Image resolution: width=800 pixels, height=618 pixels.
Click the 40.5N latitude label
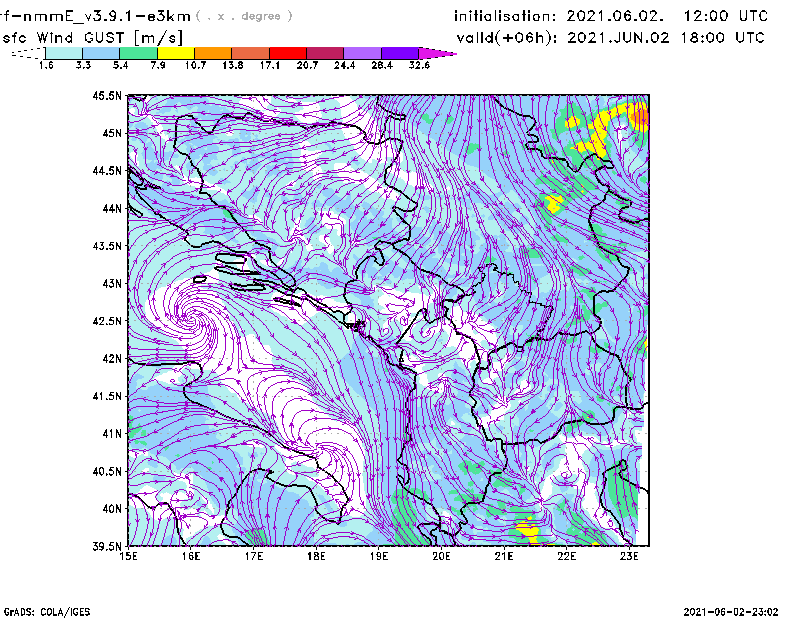[x=107, y=471]
